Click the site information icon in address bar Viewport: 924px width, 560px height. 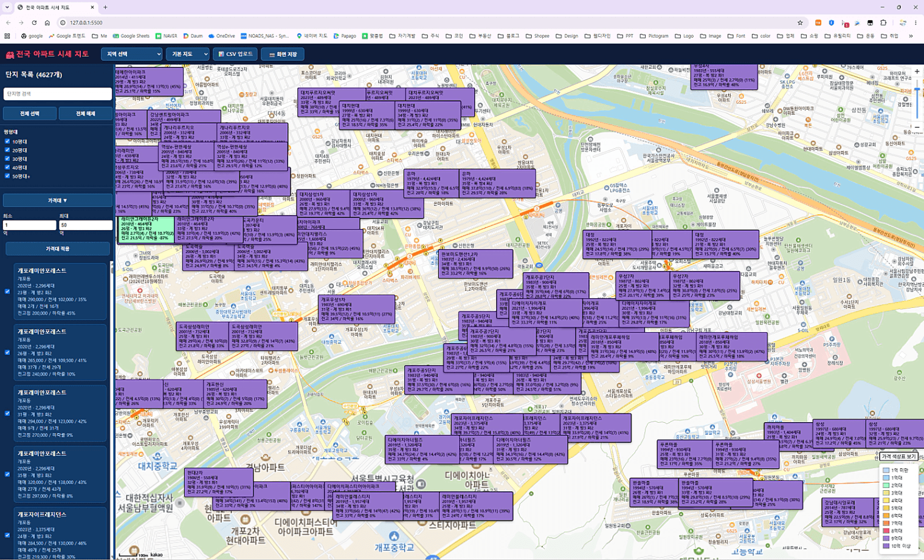(63, 22)
